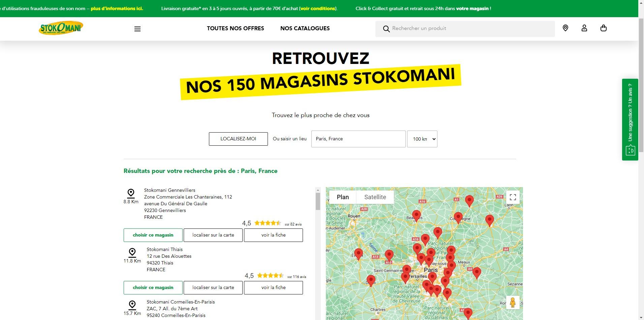
Task: Click Gennevilliers star rating 4,5
Action: click(x=262, y=223)
